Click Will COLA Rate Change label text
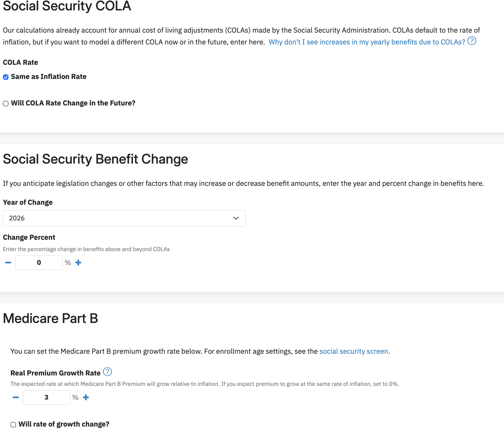504x436 pixels. pos(73,103)
